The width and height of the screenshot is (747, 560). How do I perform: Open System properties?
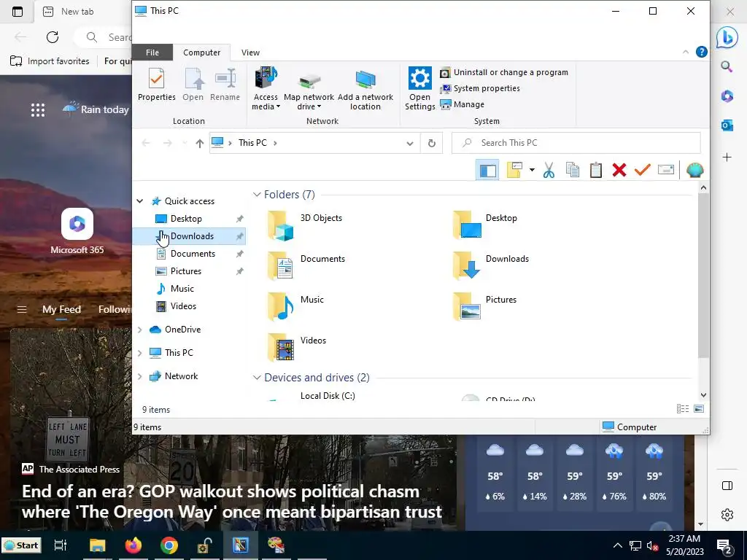point(480,88)
